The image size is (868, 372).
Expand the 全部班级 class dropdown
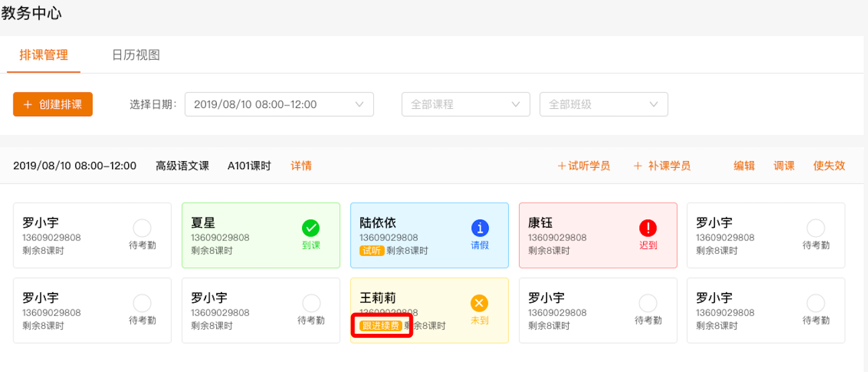(604, 105)
